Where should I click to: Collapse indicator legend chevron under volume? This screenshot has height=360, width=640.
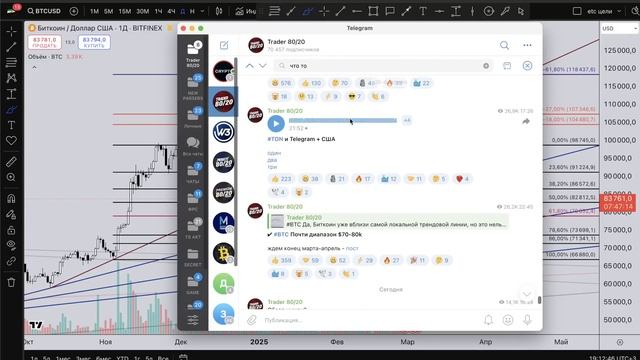34,68
